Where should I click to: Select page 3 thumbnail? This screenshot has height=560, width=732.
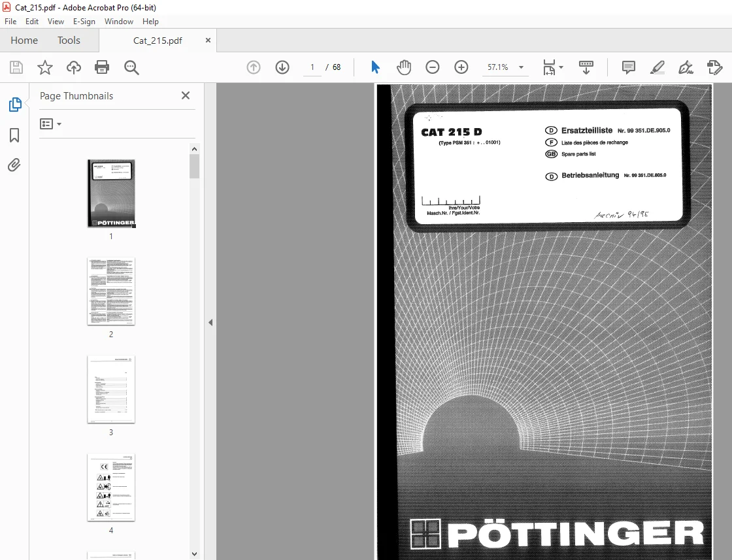tap(111, 389)
